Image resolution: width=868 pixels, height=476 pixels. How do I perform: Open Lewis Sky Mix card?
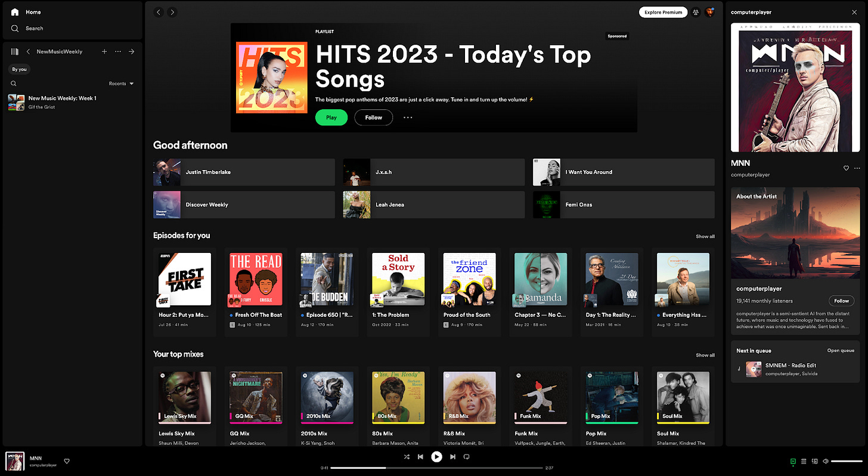pos(185,406)
